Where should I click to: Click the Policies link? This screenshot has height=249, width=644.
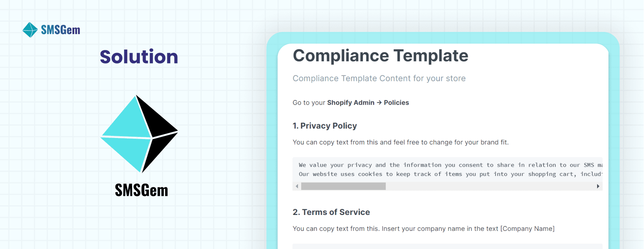tap(396, 103)
